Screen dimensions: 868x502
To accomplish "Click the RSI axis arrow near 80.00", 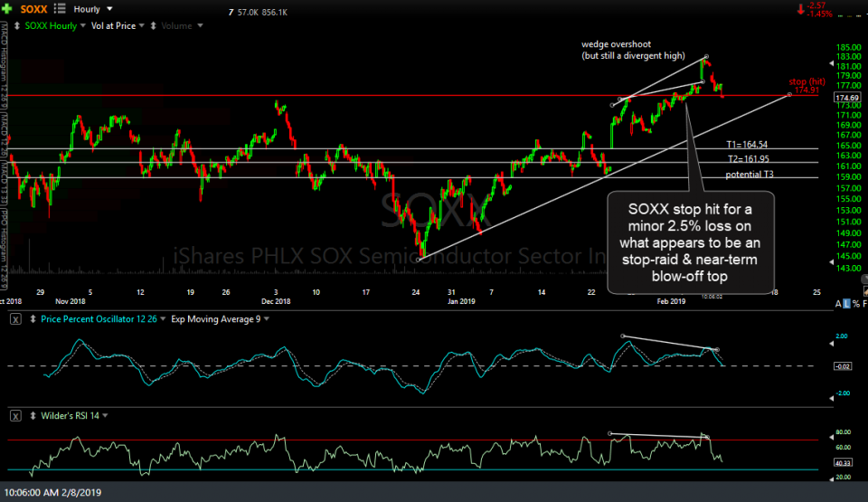I will 832,439.
